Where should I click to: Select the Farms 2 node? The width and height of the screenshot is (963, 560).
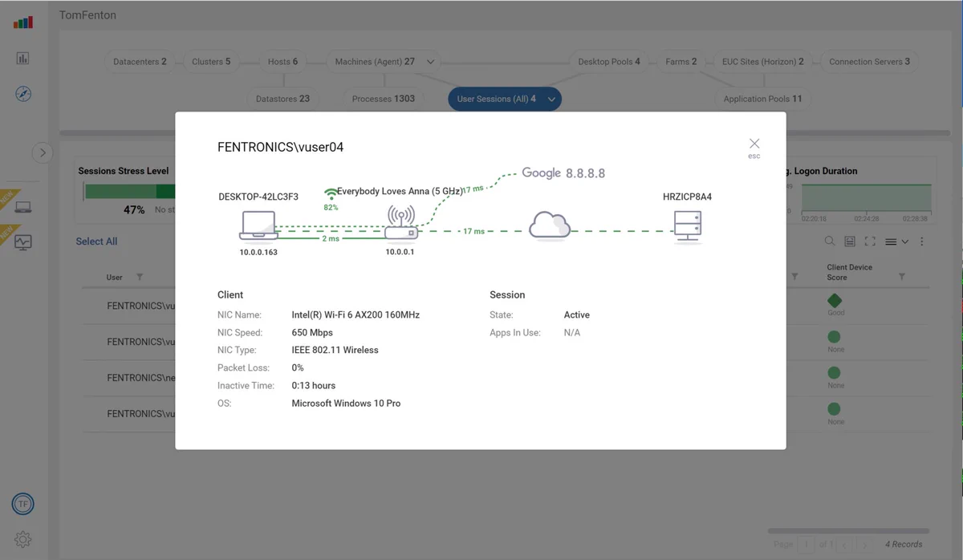click(x=681, y=61)
